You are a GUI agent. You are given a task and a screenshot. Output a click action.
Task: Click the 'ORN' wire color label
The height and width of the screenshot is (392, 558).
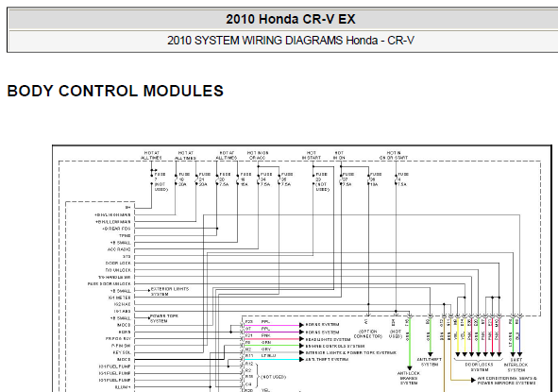(x=266, y=343)
